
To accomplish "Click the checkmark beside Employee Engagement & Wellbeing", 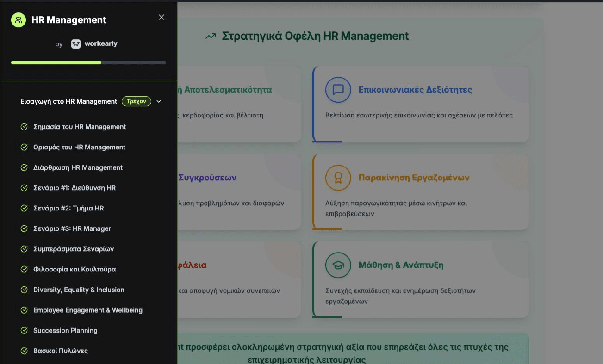I will pyautogui.click(x=24, y=310).
